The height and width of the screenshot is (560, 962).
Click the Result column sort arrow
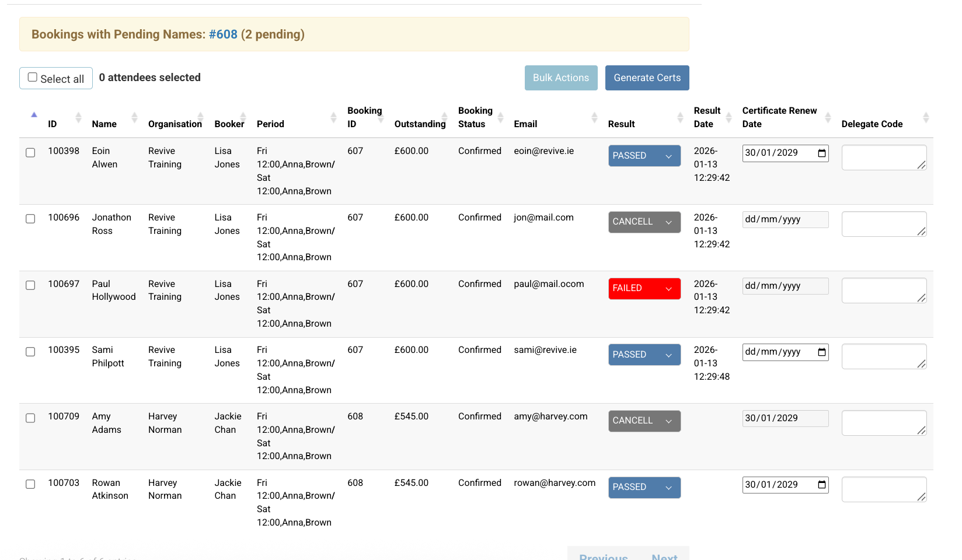point(679,117)
